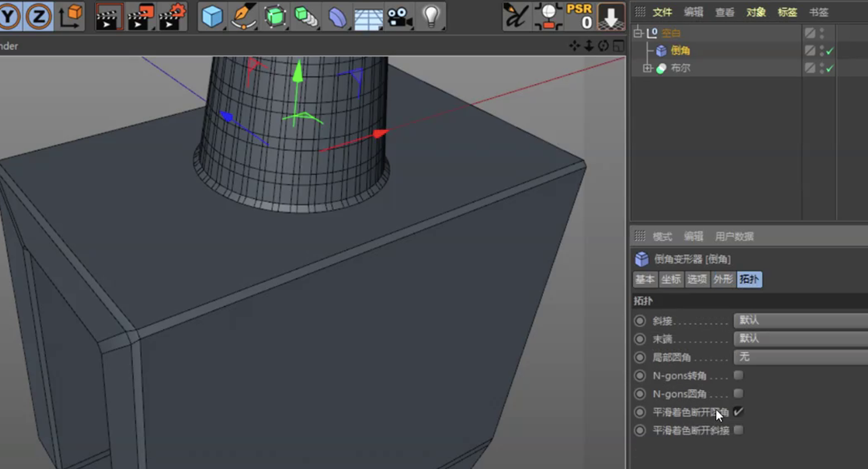Click the Floor environment icon

[368, 18]
